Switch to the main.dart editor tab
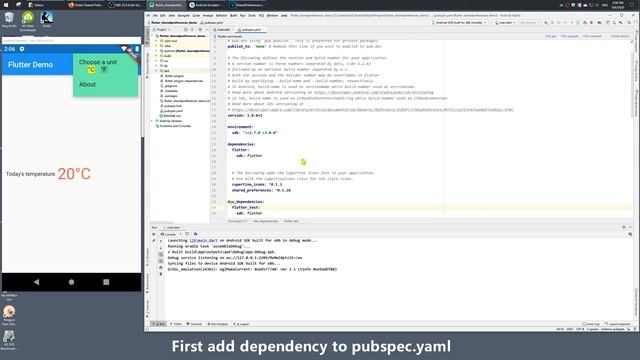Viewport: 640px width, 360px height. click(x=223, y=30)
